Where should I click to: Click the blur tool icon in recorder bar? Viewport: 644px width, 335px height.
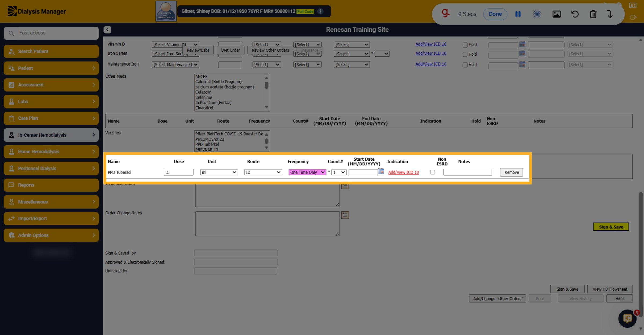537,14
